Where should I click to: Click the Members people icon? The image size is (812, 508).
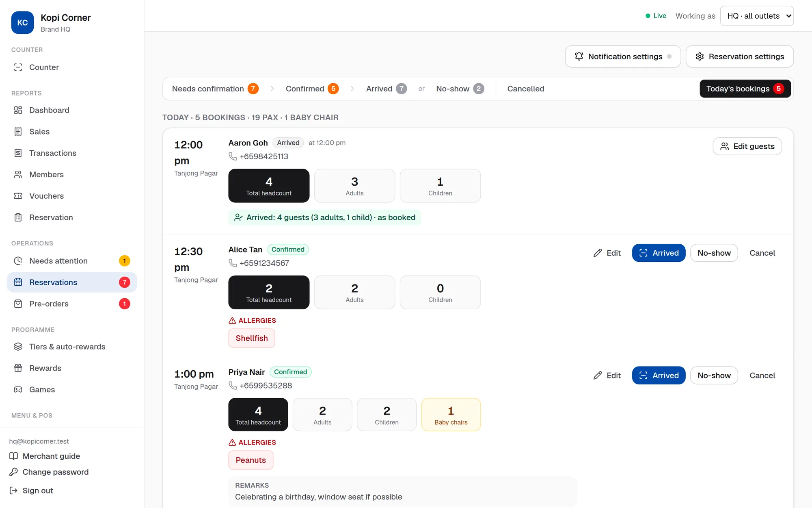click(18, 174)
